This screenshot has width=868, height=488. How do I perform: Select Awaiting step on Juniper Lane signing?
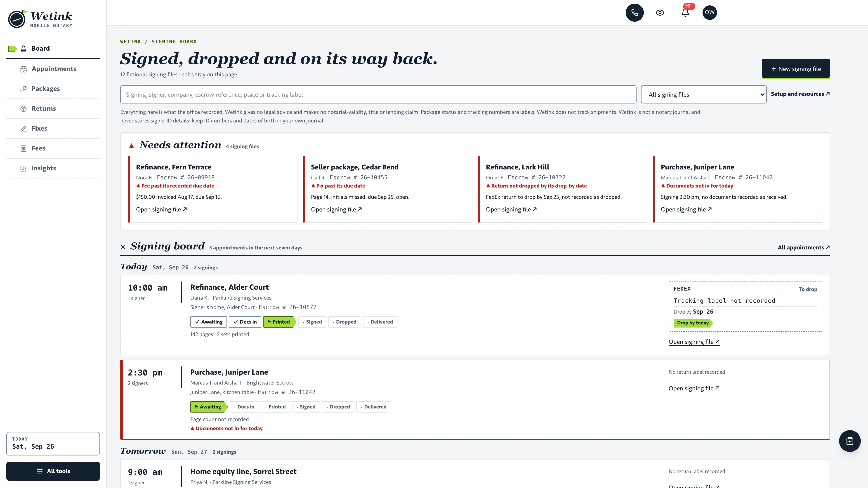(x=209, y=407)
